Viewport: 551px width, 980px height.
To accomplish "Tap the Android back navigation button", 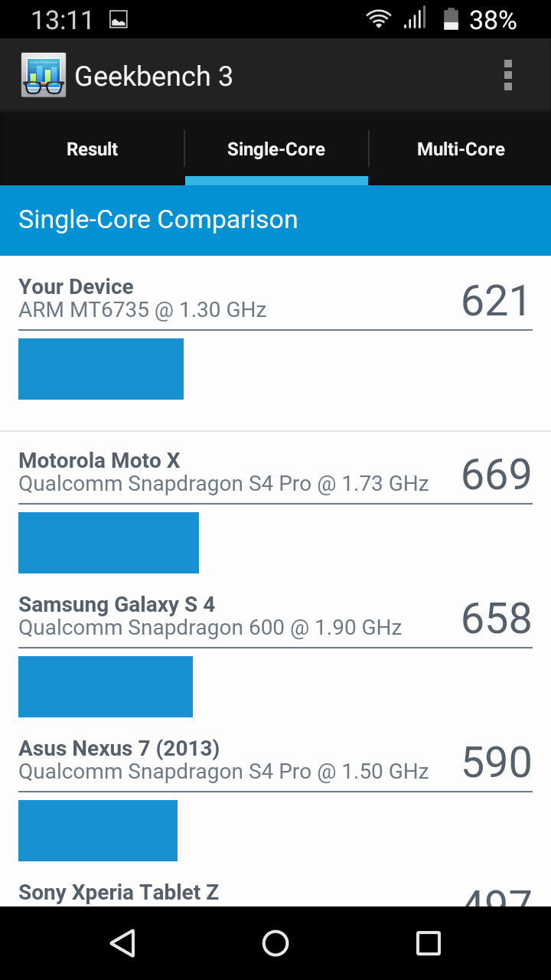I will (122, 943).
